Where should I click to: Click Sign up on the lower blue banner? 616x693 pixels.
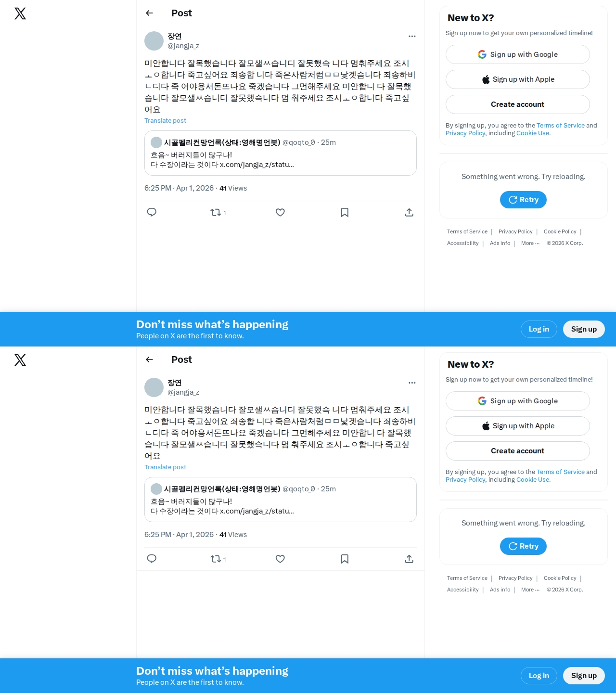click(584, 676)
